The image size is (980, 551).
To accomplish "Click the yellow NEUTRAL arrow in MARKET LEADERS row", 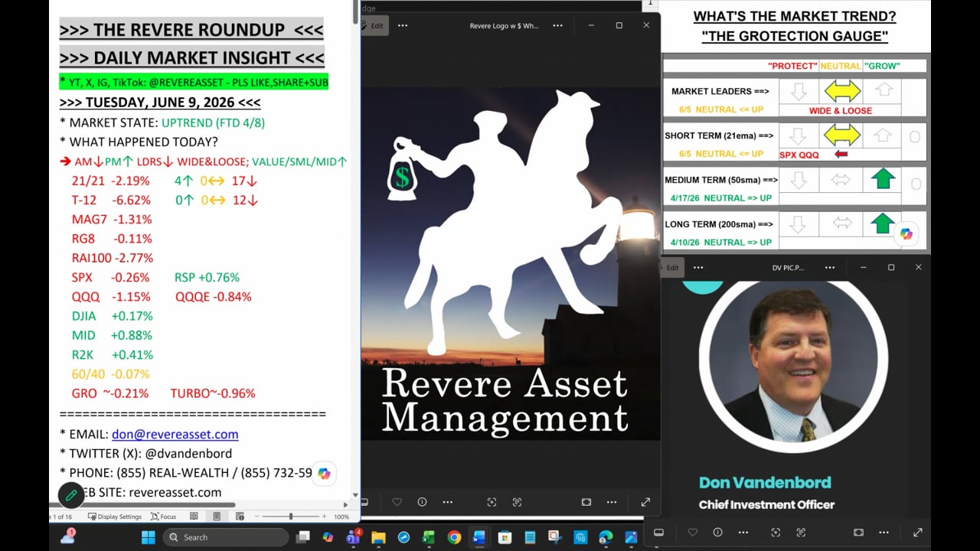I will 841,91.
